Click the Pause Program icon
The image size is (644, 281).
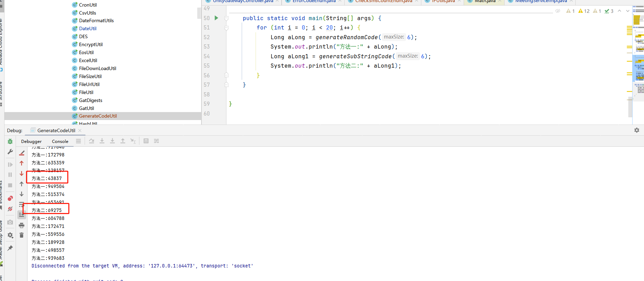click(10, 174)
